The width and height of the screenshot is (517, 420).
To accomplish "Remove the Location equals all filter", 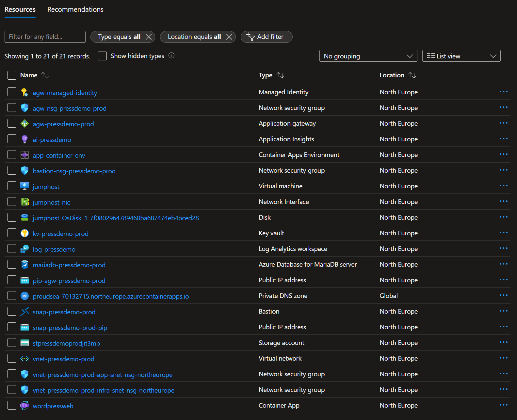I will (229, 37).
